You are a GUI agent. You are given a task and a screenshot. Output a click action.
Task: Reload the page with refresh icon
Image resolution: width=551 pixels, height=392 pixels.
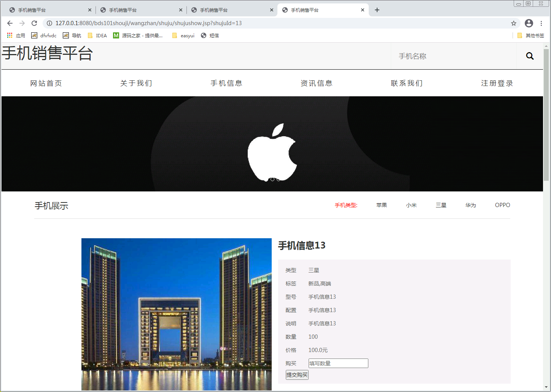click(34, 23)
